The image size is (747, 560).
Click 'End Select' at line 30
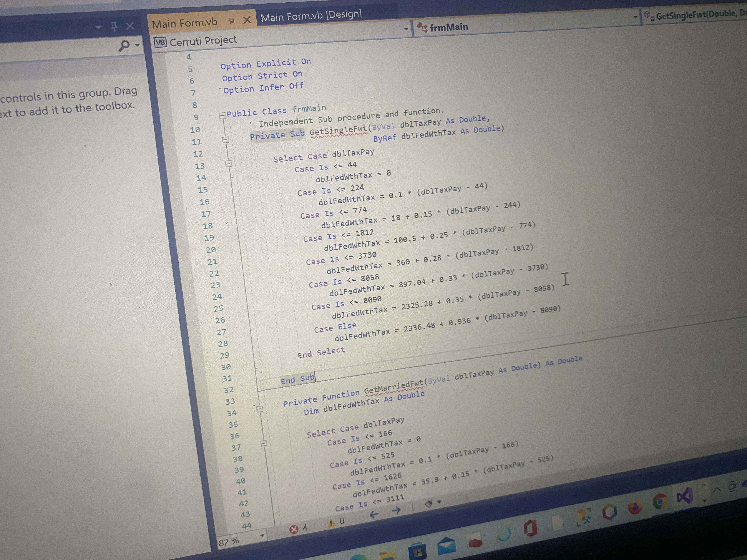[x=321, y=352]
